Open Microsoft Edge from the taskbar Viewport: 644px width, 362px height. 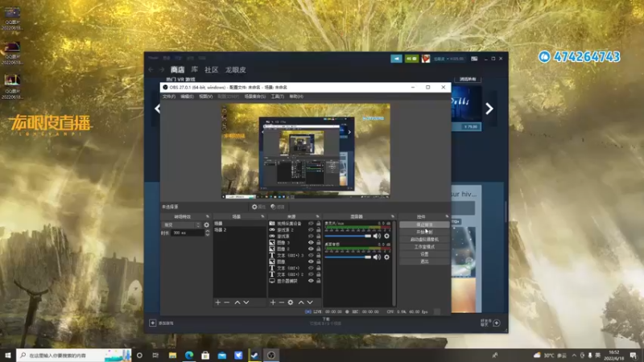[x=189, y=355]
